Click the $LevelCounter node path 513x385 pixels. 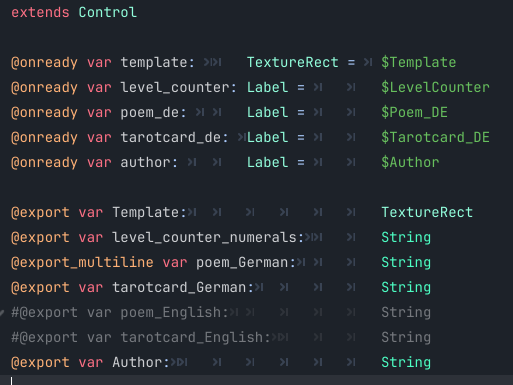(x=435, y=87)
